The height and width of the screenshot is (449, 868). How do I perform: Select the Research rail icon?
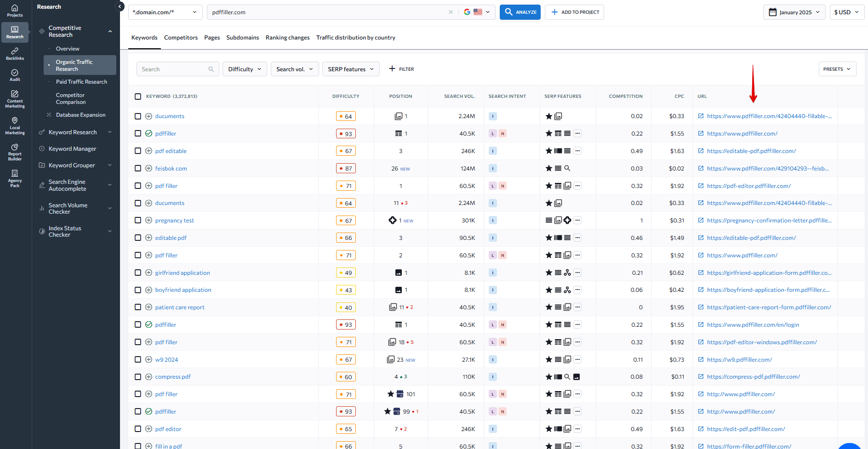point(15,32)
